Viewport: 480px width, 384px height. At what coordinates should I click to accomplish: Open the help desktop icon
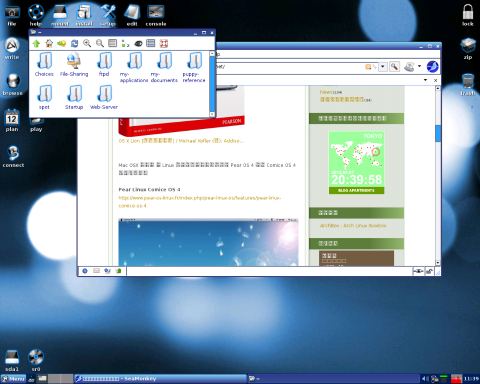click(x=36, y=15)
